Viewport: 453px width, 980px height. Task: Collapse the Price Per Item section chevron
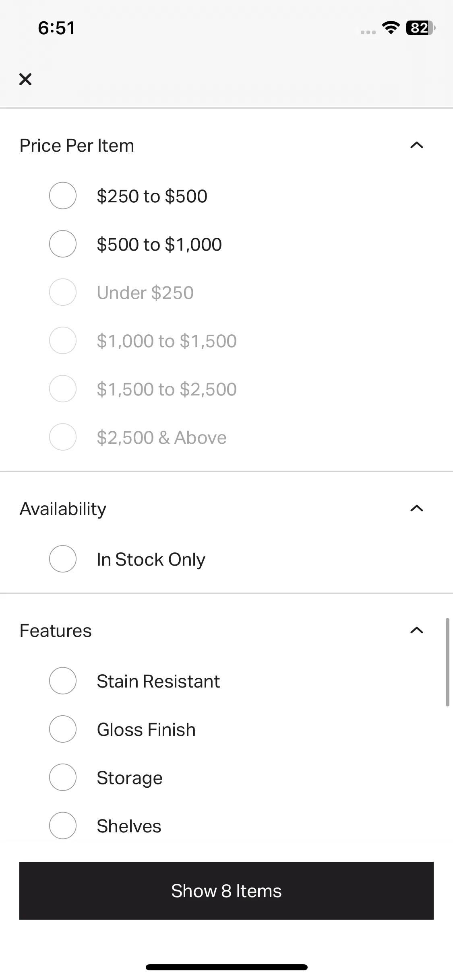[417, 145]
